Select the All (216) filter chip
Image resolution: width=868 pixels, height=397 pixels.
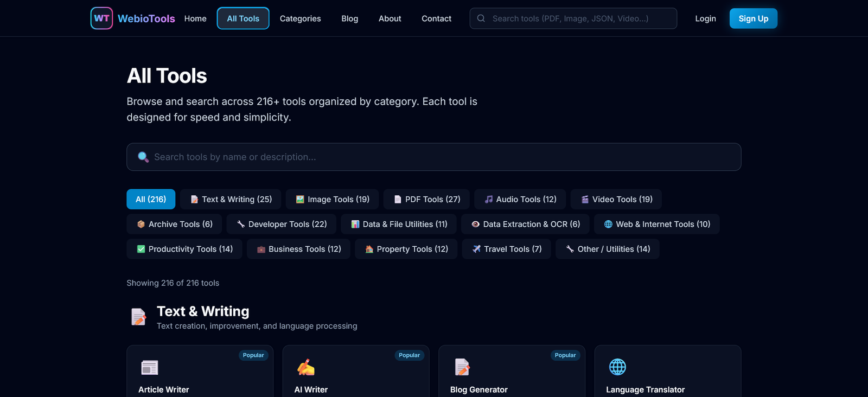tap(151, 199)
